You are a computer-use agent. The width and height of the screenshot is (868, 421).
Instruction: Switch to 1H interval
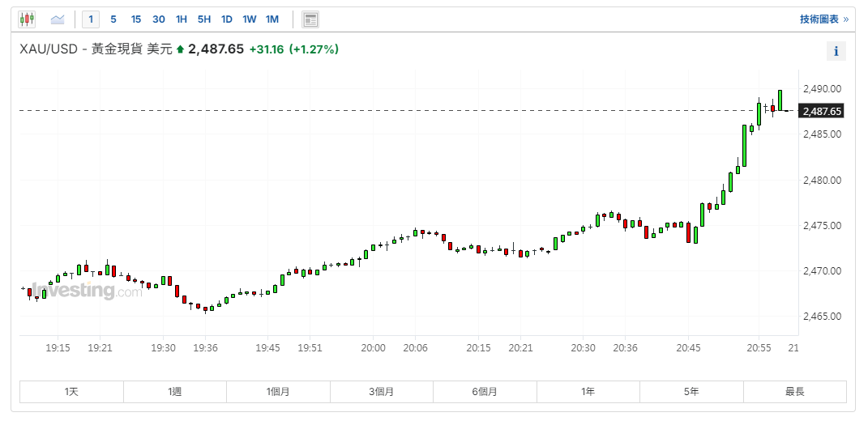pos(182,19)
